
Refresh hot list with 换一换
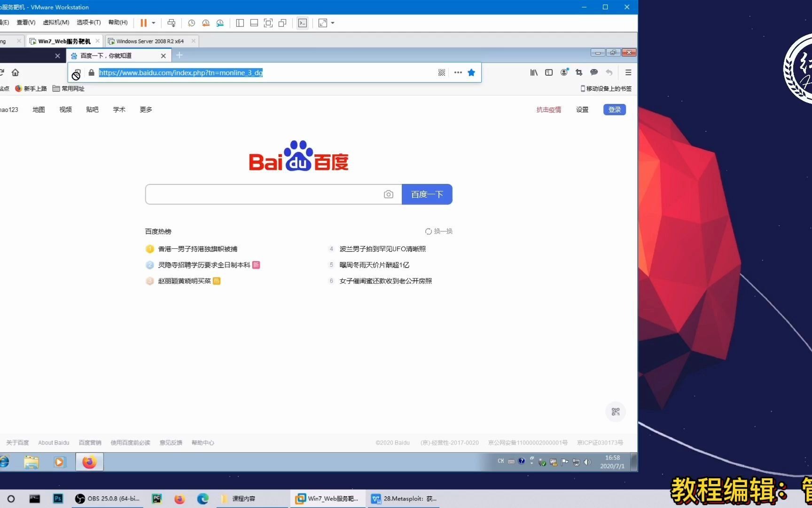[x=439, y=231]
